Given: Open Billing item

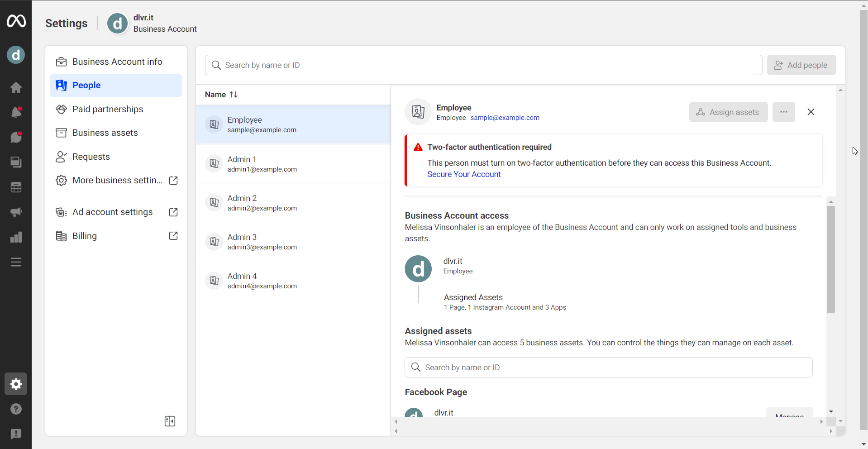Looking at the screenshot, I should pyautogui.click(x=116, y=236).
